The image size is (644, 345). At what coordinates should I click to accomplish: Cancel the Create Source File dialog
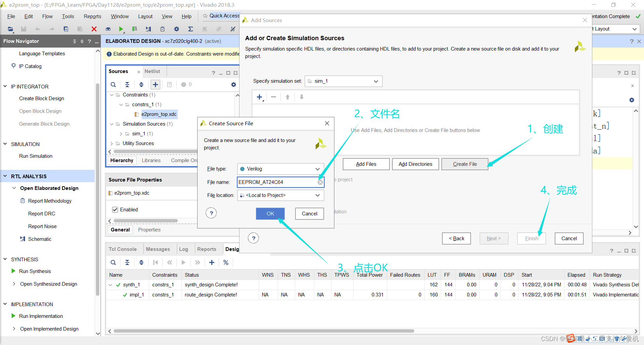310,214
